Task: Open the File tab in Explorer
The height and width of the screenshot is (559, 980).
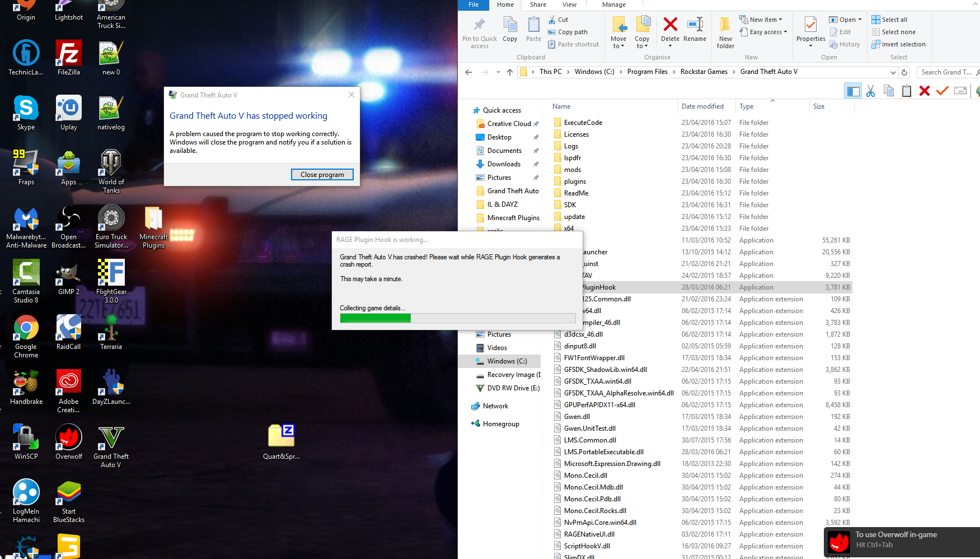Action: 473,4
